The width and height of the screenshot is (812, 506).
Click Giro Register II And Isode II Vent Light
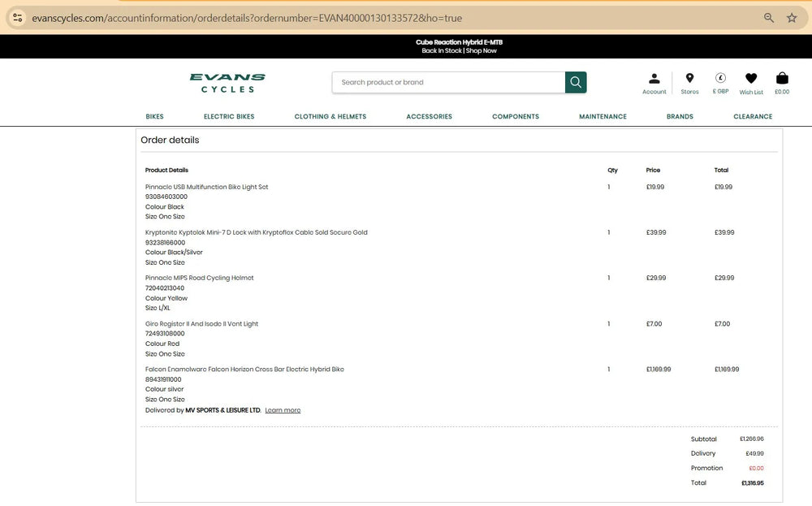pos(201,324)
